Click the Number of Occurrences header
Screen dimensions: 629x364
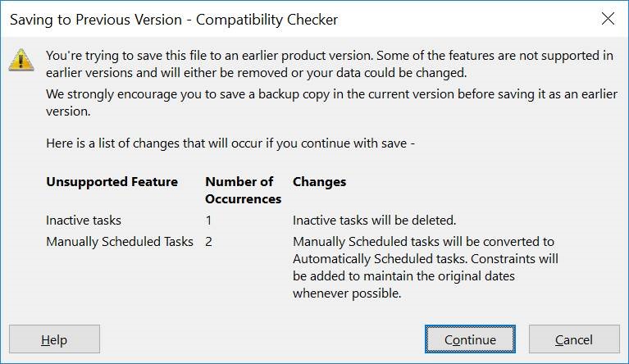point(243,190)
